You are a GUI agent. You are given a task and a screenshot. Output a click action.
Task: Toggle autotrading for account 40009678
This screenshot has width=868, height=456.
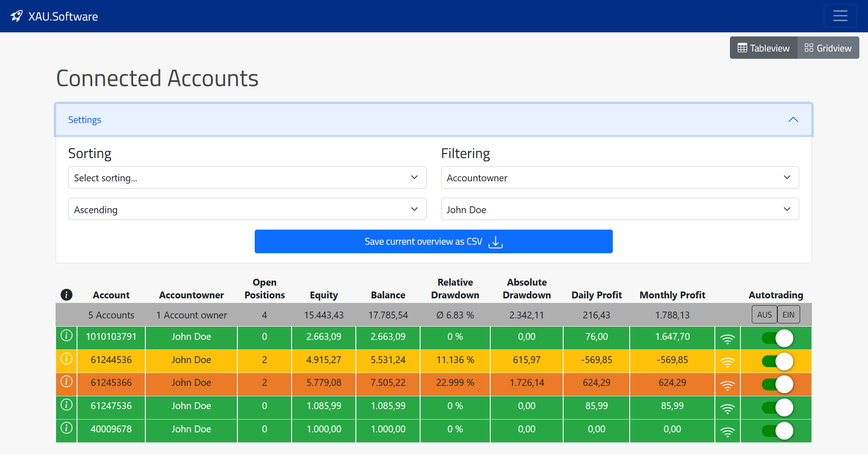pos(777,430)
